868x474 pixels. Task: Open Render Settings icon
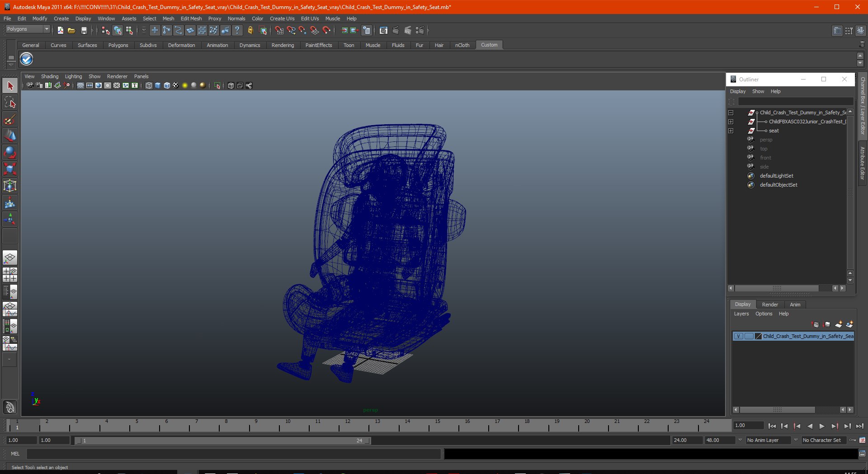click(420, 30)
